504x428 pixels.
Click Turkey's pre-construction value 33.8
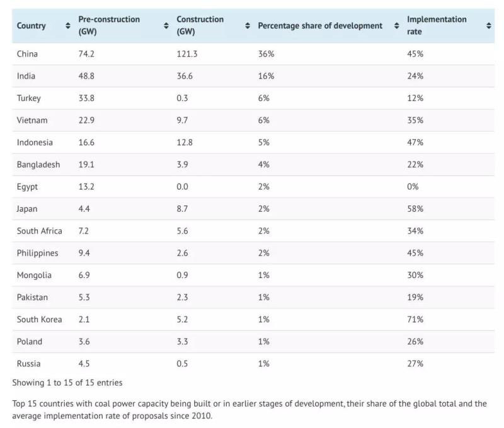point(86,98)
